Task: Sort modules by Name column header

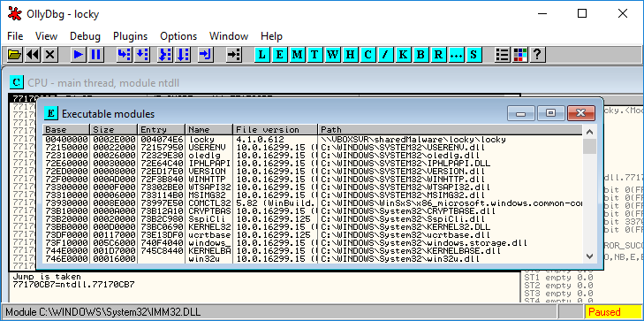Action: pyautogui.click(x=209, y=129)
